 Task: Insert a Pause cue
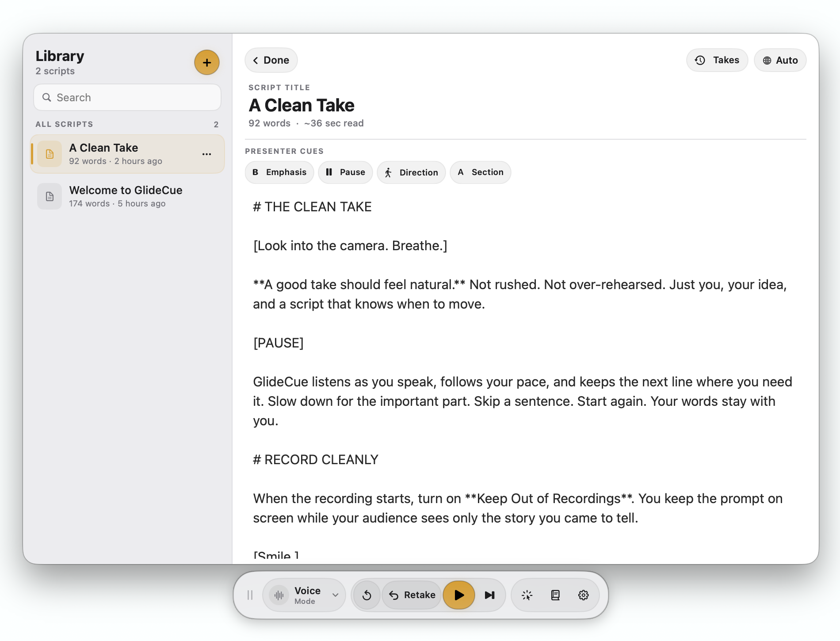coord(345,172)
